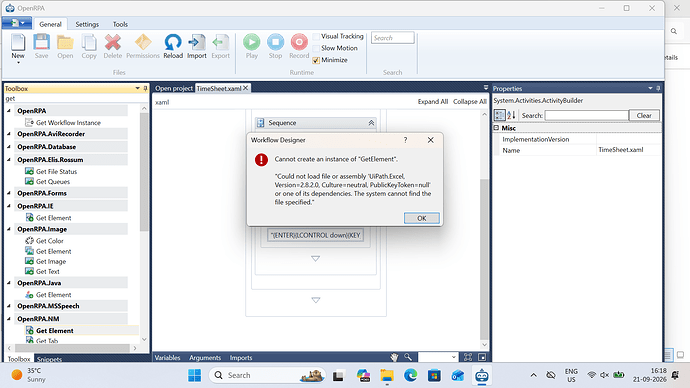Click the fit to screen icon
Image resolution: width=690 pixels, height=388 pixels.
point(468,357)
